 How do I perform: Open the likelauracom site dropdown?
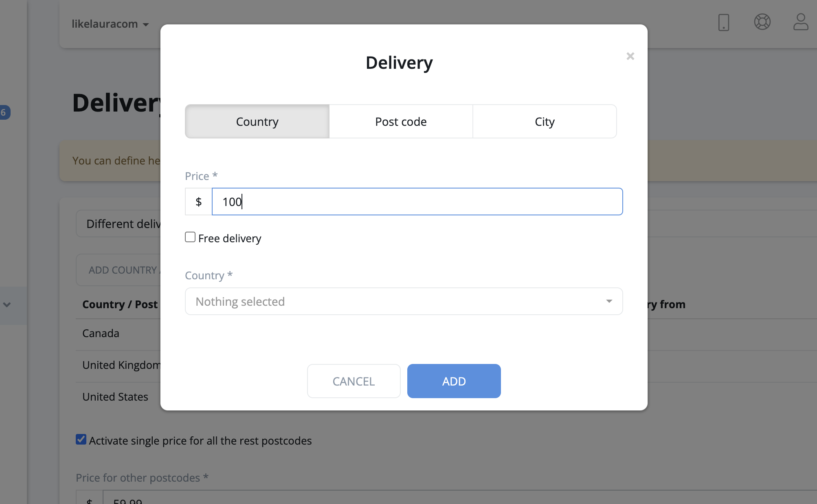click(110, 24)
